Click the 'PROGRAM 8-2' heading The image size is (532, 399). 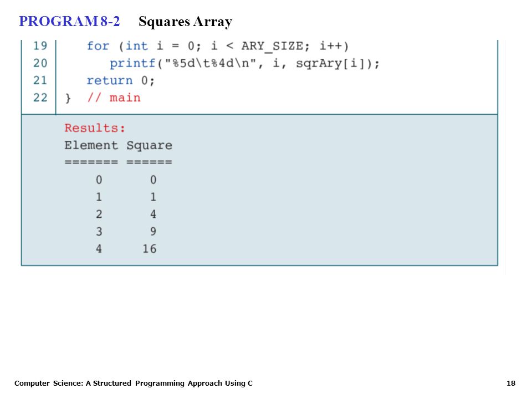pyautogui.click(x=69, y=22)
